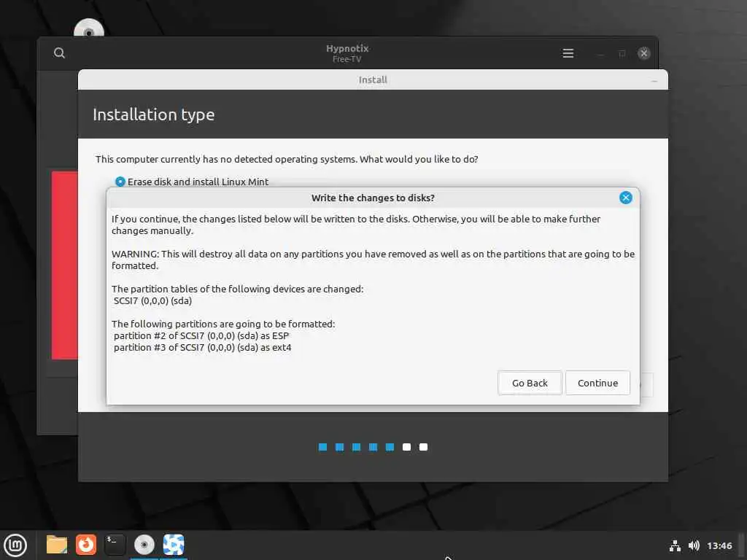
Task: Launch Firefox from the panel
Action: [86, 545]
